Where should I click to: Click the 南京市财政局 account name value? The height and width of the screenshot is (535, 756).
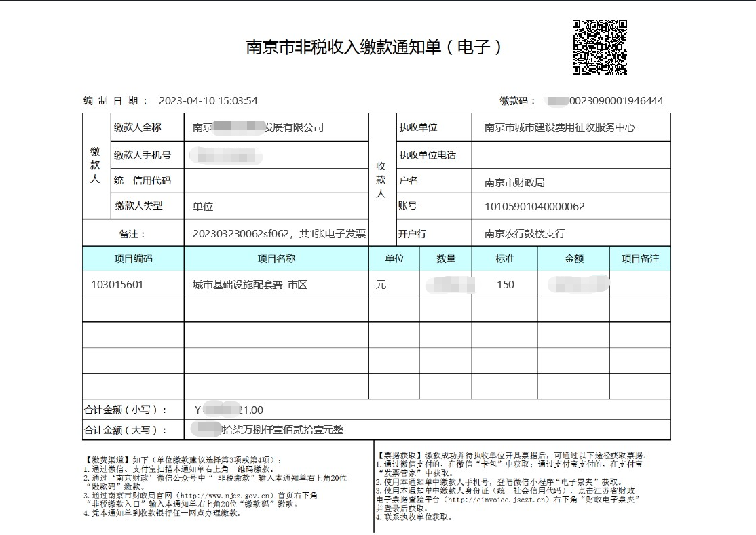point(514,182)
